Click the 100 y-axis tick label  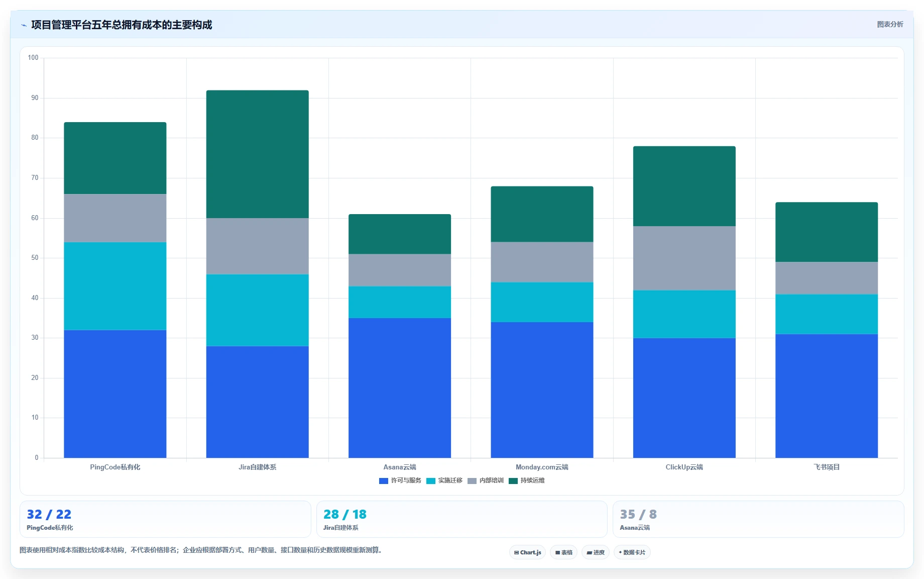tap(33, 58)
